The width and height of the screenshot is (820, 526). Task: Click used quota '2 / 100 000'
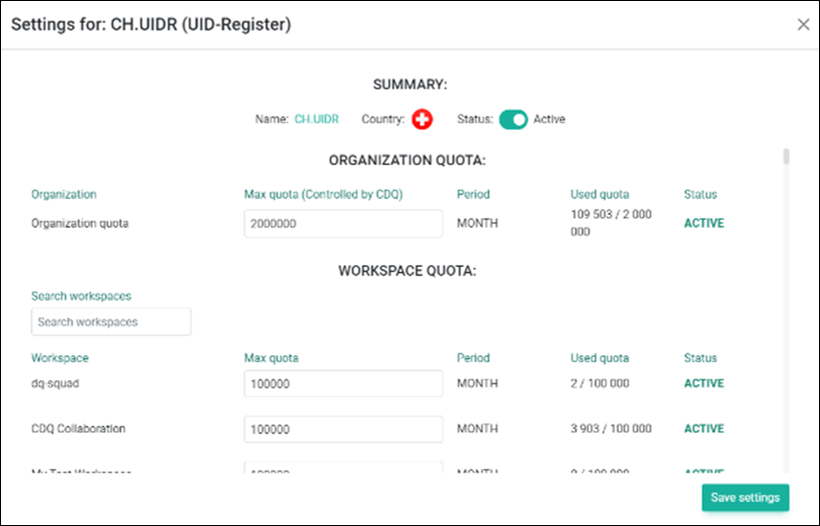point(600,383)
